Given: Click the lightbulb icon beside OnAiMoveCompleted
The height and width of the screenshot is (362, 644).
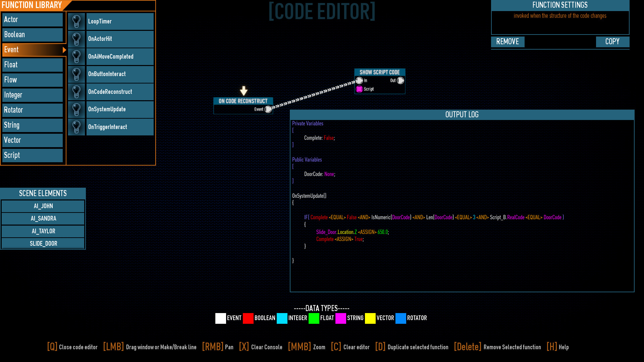Looking at the screenshot, I should click(76, 57).
